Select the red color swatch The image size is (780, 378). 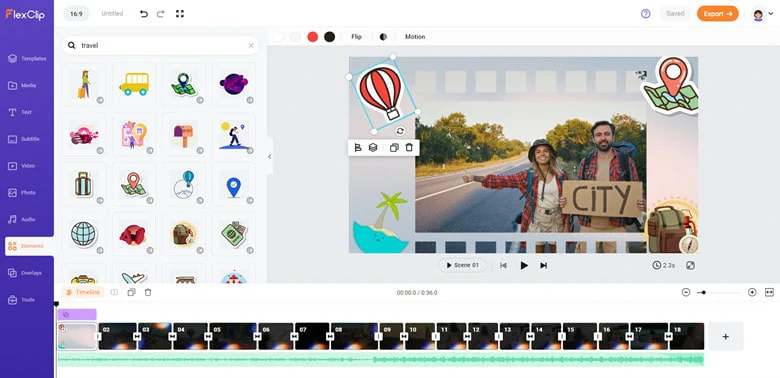click(x=312, y=37)
